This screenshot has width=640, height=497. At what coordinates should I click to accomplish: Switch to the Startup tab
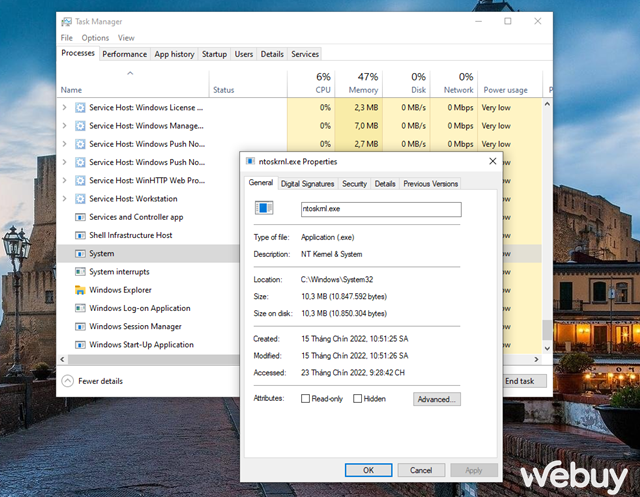coord(214,54)
